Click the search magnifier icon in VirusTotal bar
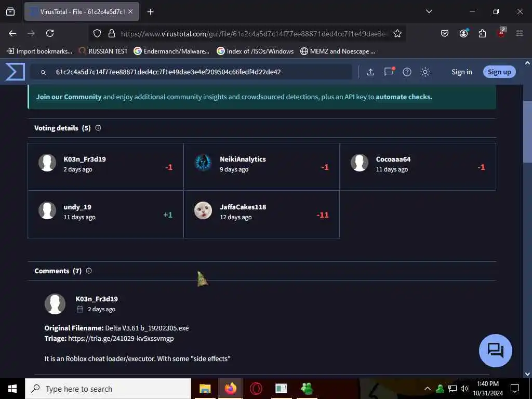This screenshot has width=532, height=399. click(44, 72)
